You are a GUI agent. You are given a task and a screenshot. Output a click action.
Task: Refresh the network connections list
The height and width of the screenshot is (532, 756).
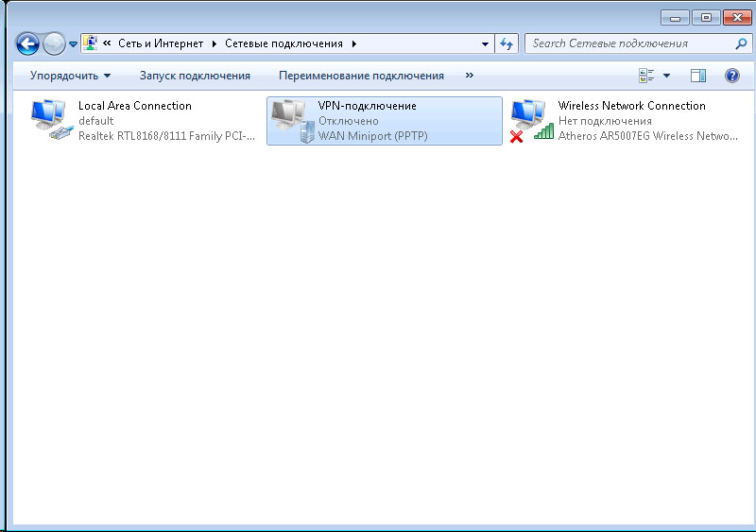coord(507,43)
